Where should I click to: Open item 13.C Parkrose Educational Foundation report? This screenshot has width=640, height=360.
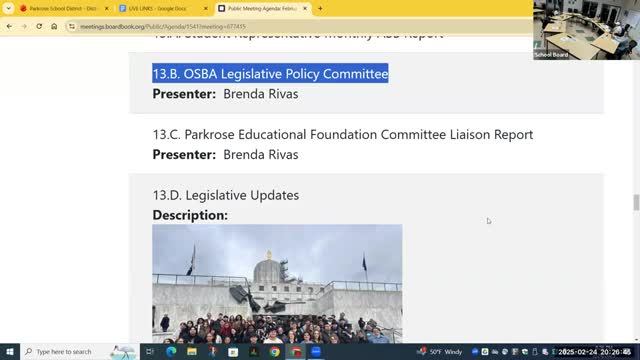(x=343, y=134)
